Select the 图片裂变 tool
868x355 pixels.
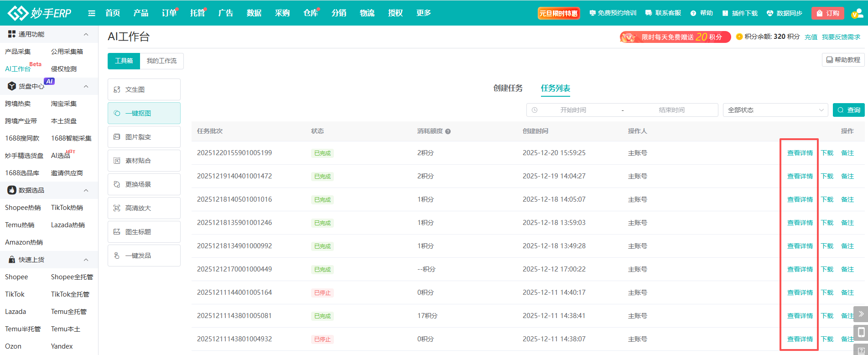144,137
